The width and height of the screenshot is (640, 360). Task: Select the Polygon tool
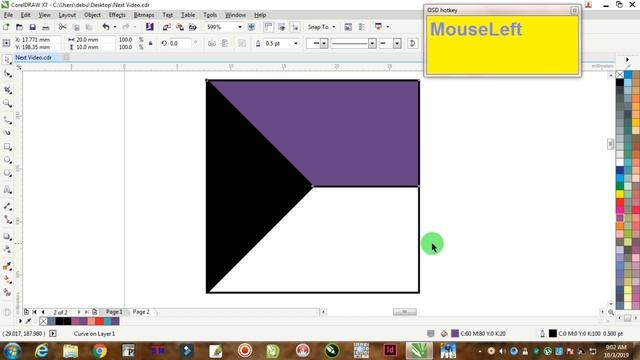point(7,173)
